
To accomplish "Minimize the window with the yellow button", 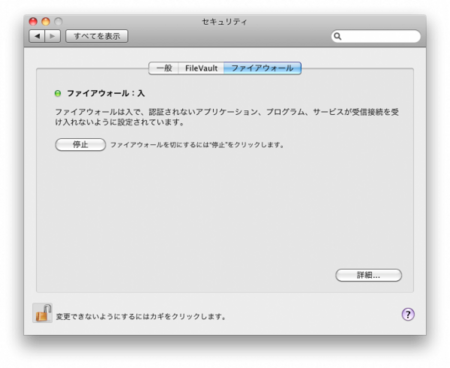I will click(46, 22).
